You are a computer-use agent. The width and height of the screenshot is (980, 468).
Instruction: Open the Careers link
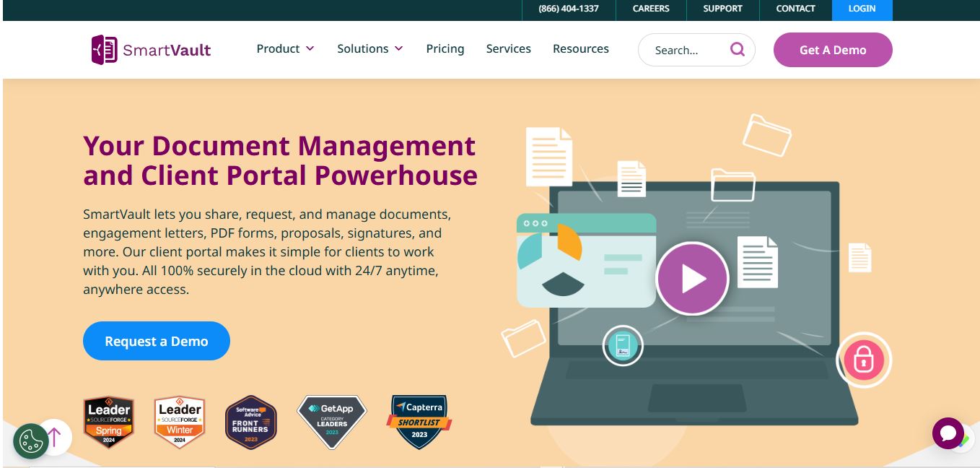pos(651,9)
